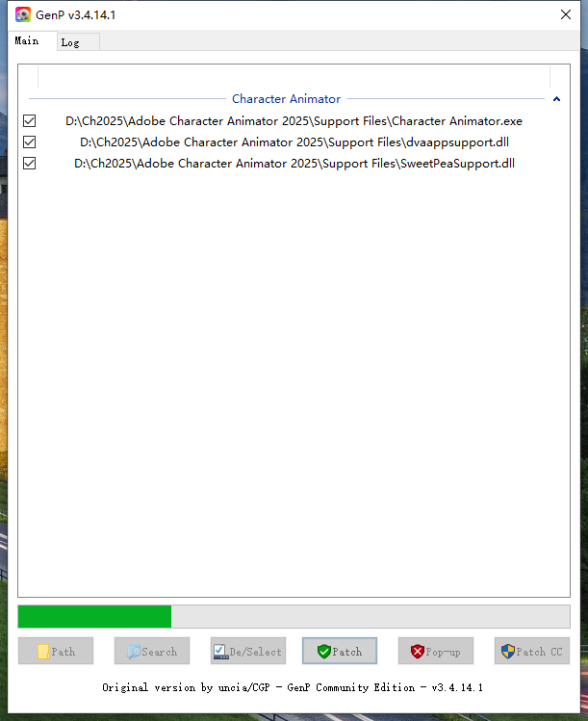
Task: Click the De/Select button
Action: pos(247,651)
